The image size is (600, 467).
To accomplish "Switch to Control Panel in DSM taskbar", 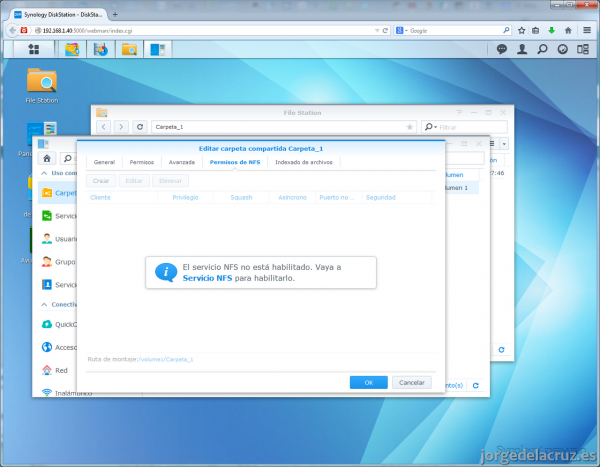I will pyautogui.click(x=158, y=49).
